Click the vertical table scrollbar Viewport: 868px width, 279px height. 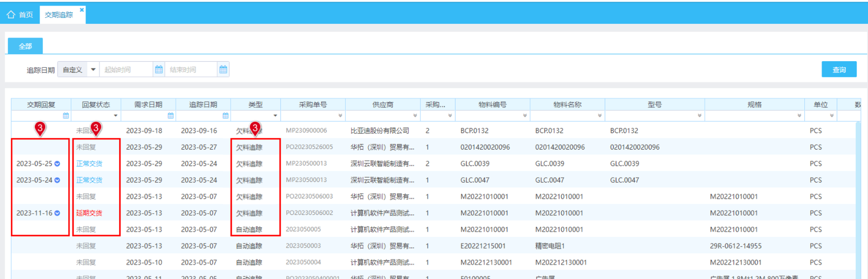coord(858,200)
